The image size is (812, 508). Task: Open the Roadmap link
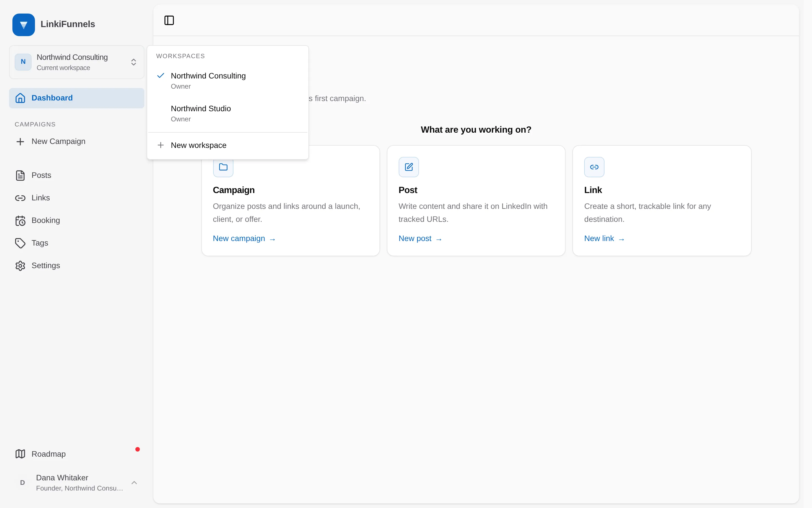coord(76,454)
